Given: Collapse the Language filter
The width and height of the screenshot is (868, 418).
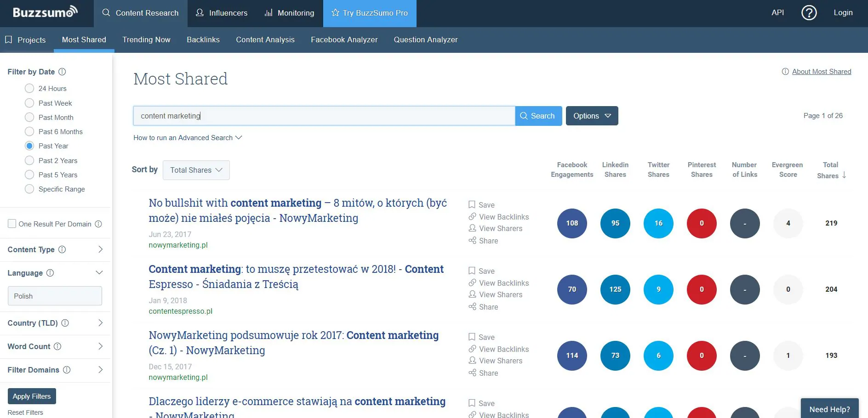Looking at the screenshot, I should point(99,273).
